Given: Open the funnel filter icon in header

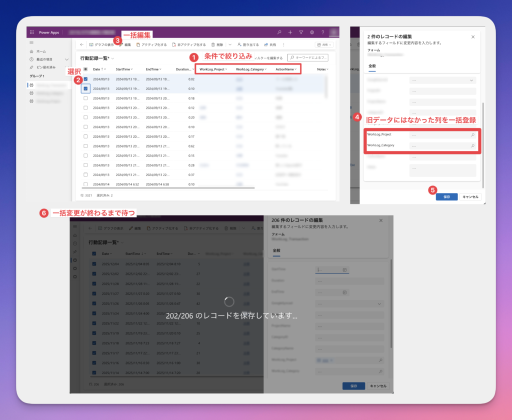Looking at the screenshot, I should click(301, 32).
